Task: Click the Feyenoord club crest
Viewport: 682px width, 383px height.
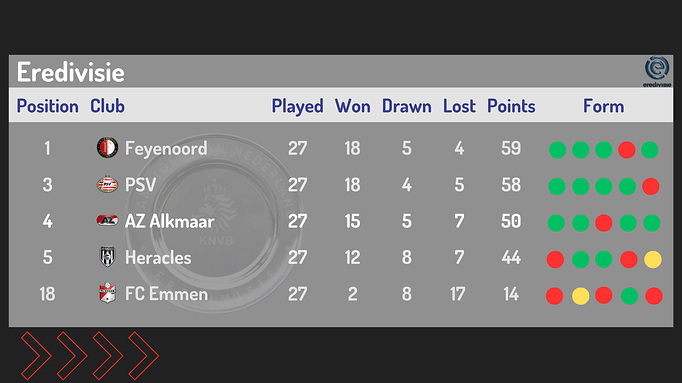Action: tap(107, 147)
